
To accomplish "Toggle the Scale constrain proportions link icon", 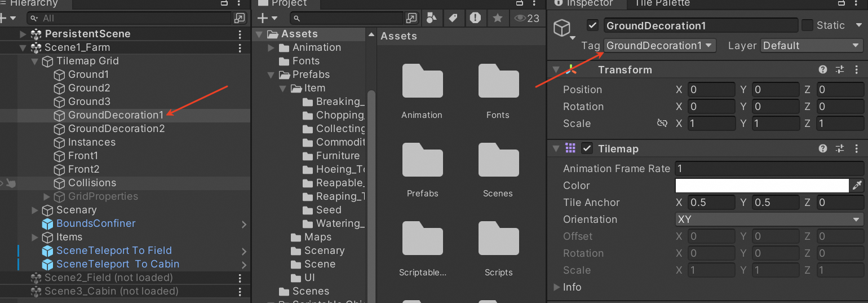I will coord(662,123).
